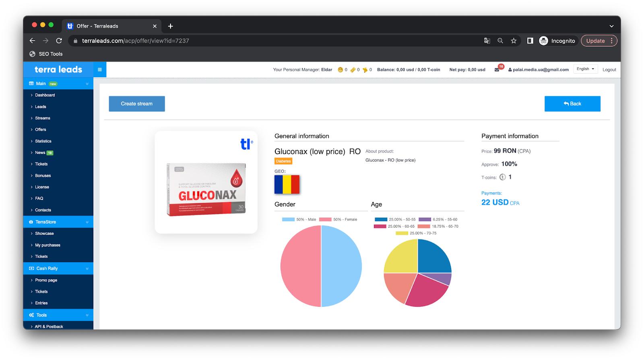The image size is (644, 360).
Task: Click the translate page icon in address bar
Action: (x=487, y=41)
